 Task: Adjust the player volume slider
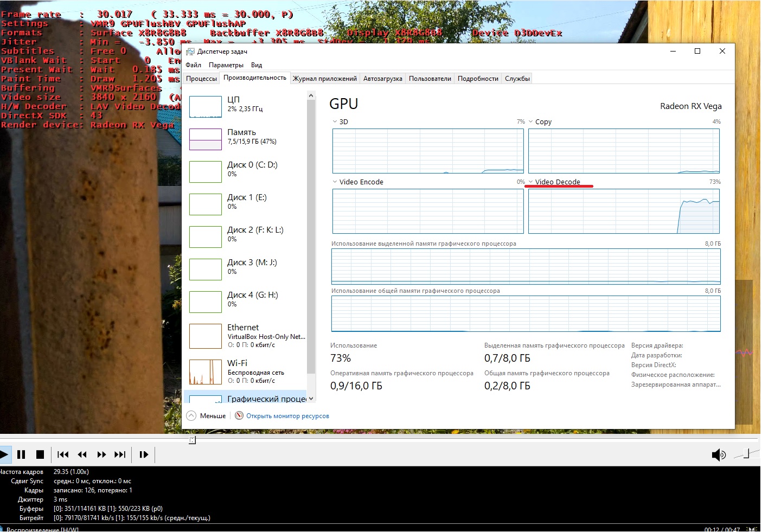(747, 454)
